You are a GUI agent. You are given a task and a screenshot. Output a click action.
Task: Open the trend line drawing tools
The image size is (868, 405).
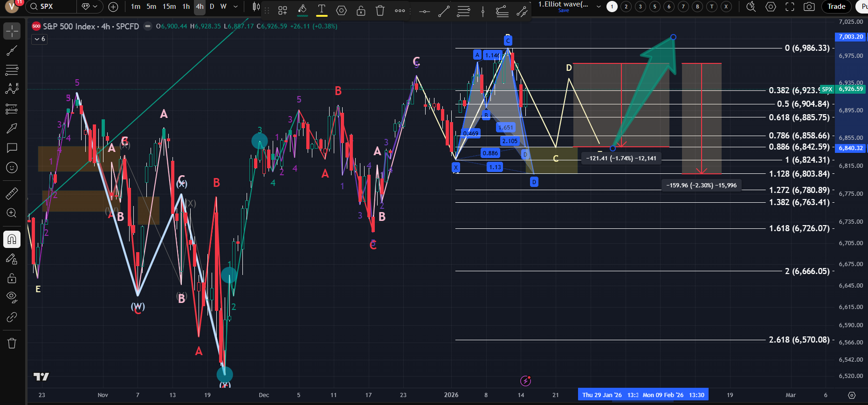(x=12, y=51)
